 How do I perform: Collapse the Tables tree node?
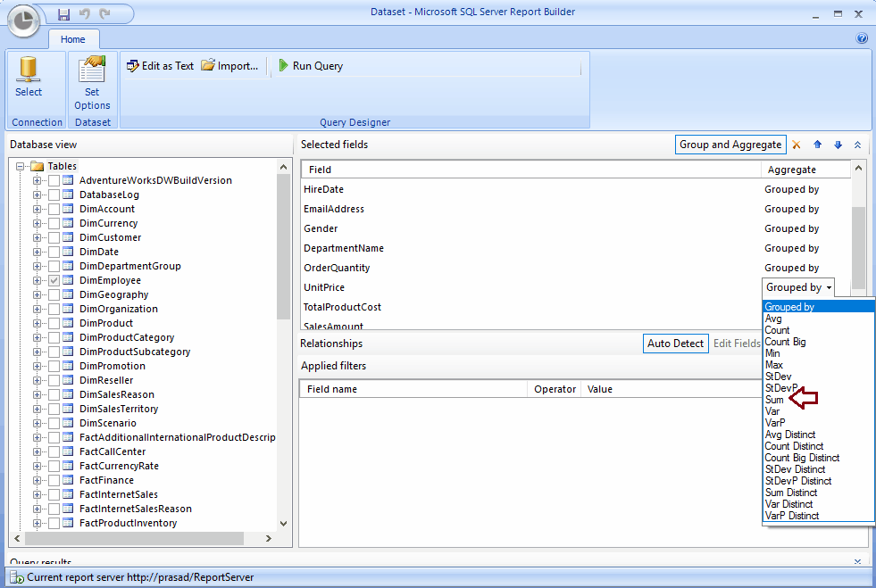[x=20, y=165]
